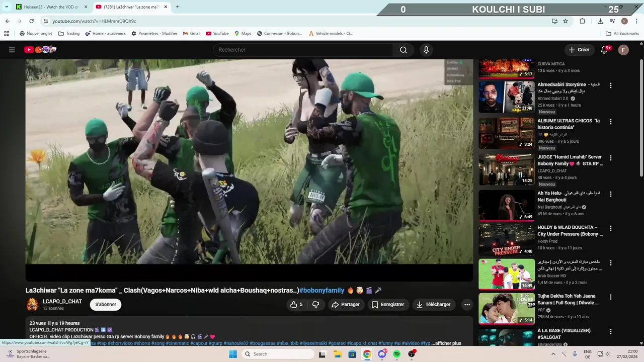Close the Heiseen23 tab
Screen dimensions: 644x362
[x=86, y=7]
